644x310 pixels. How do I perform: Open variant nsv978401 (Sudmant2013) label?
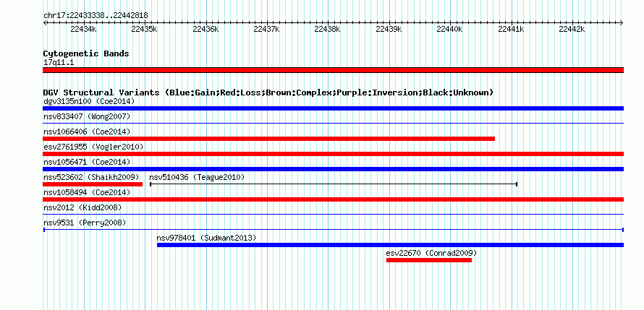click(x=206, y=238)
